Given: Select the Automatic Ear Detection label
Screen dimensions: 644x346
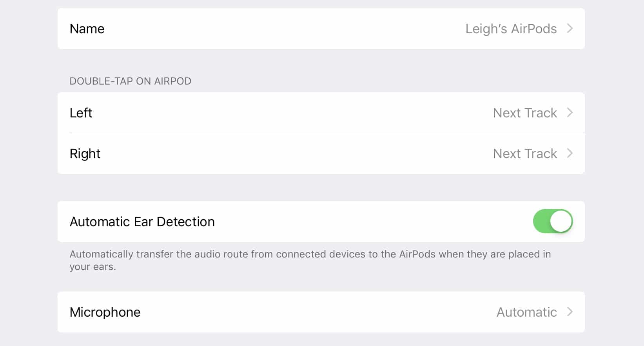Looking at the screenshot, I should tap(142, 222).
